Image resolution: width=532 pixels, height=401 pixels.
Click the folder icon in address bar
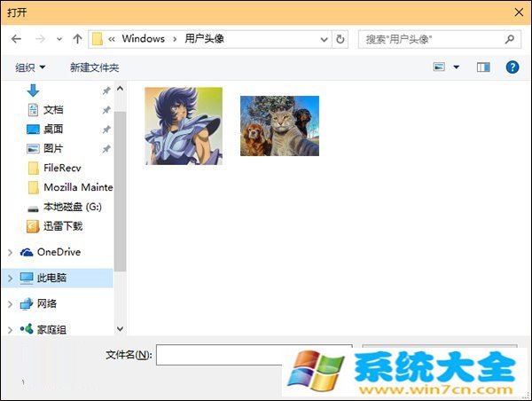click(98, 39)
